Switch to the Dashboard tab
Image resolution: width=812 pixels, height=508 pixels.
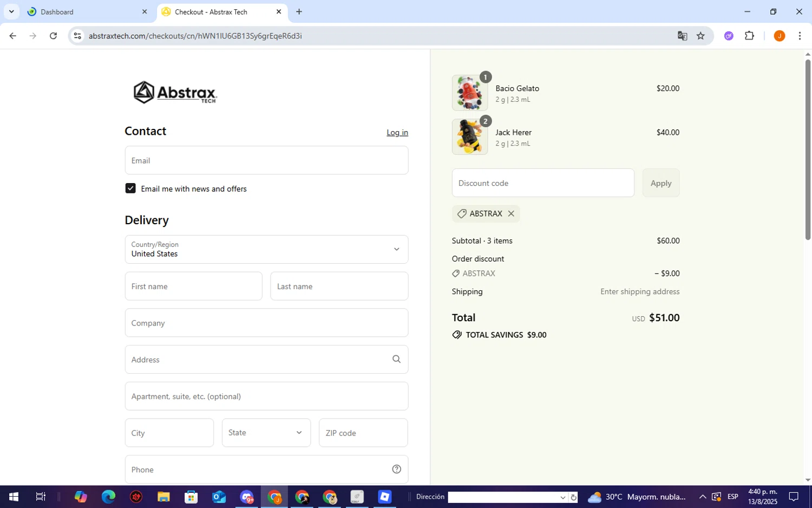(x=88, y=11)
